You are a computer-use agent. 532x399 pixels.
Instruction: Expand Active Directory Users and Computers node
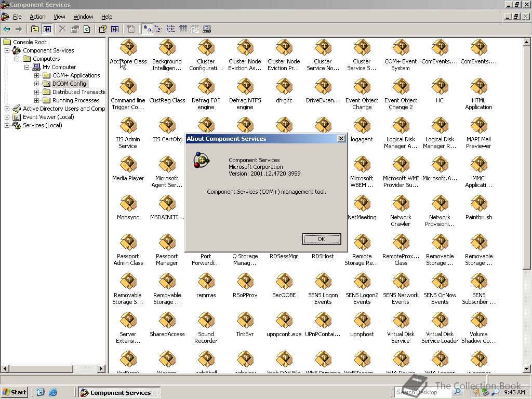pyautogui.click(x=7, y=109)
